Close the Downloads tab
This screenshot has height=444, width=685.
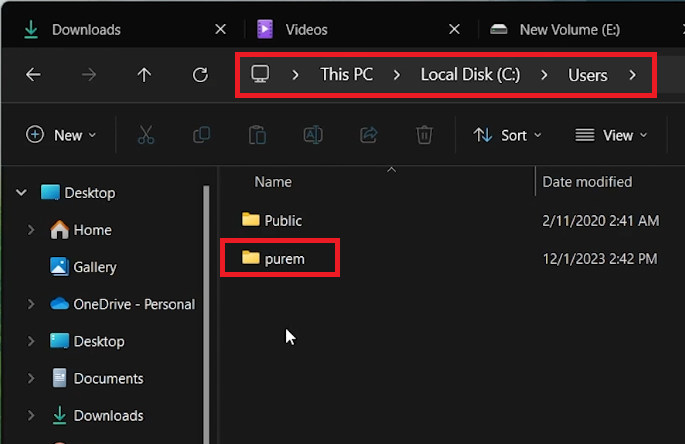(221, 30)
